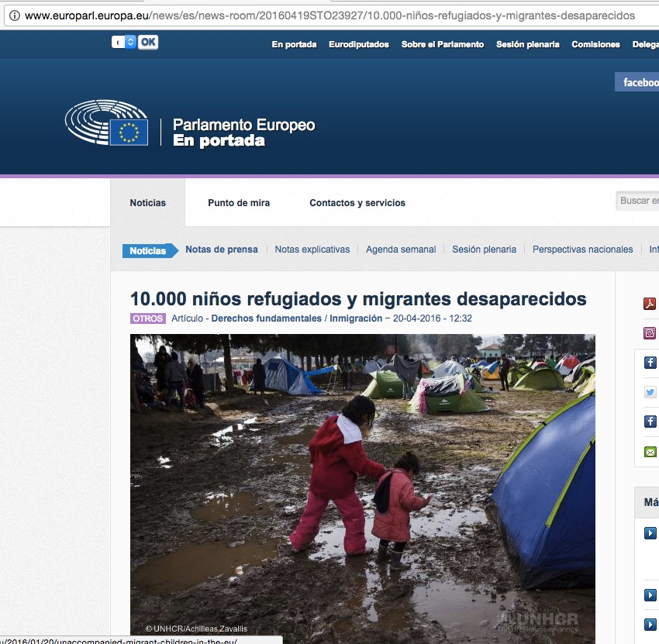Viewport: 659px width, 644px height.
Task: Go to Sobre el Parlamento section
Action: (442, 45)
